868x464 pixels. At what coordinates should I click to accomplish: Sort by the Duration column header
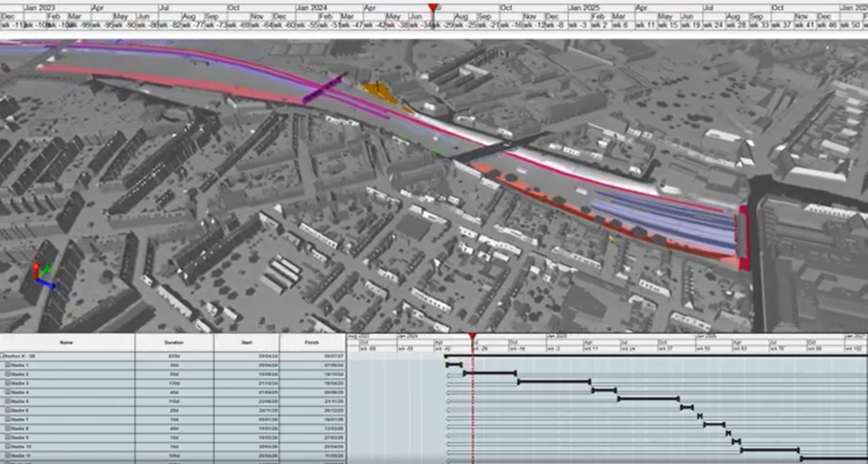coord(174,343)
